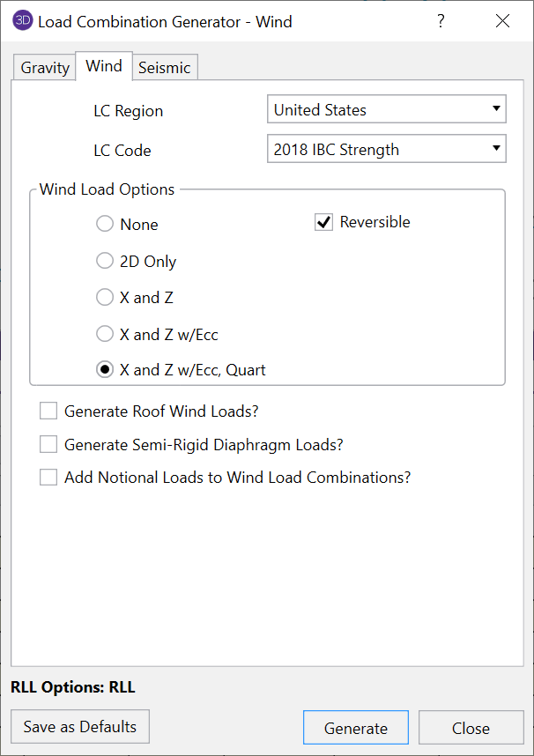The width and height of the screenshot is (534, 756).
Task: Select the None wind load option
Action: tap(105, 225)
